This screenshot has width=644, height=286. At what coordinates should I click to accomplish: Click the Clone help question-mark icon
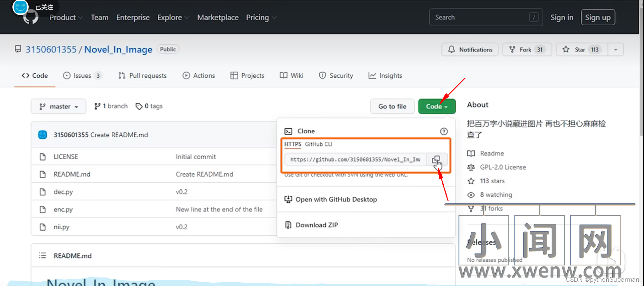(444, 132)
